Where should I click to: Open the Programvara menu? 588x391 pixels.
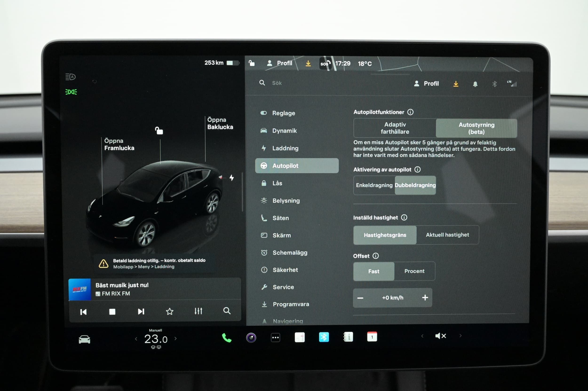[x=297, y=304]
